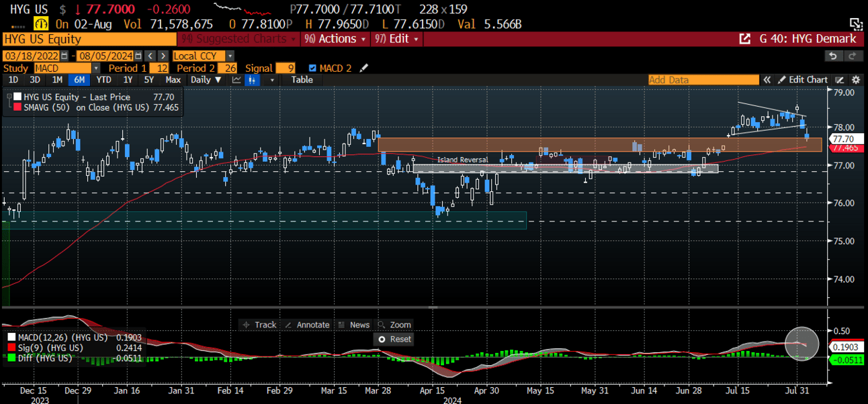This screenshot has width=868, height=404.
Task: Click the undo arrow button
Action: click(x=833, y=56)
